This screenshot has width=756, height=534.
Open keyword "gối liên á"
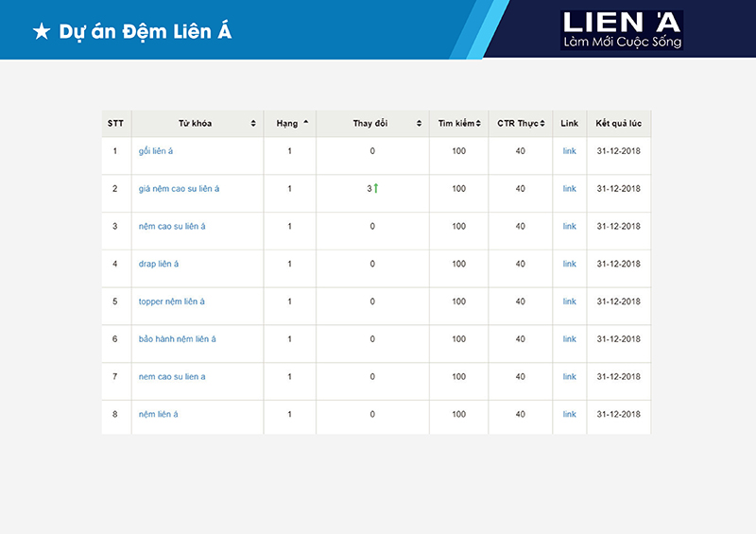point(156,151)
